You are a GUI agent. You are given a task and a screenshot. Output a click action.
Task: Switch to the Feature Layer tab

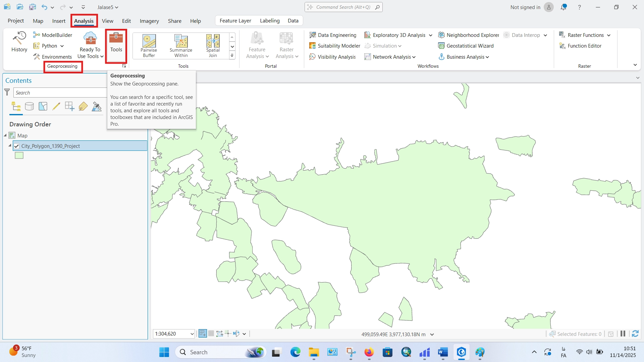pos(235,21)
